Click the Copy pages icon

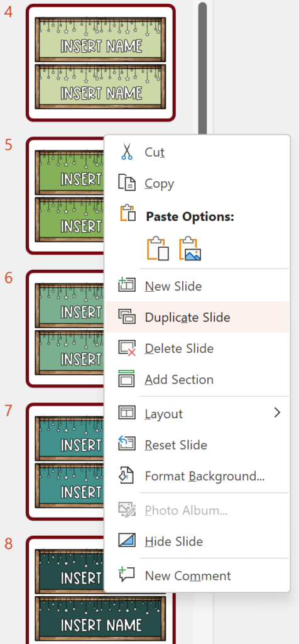[127, 183]
